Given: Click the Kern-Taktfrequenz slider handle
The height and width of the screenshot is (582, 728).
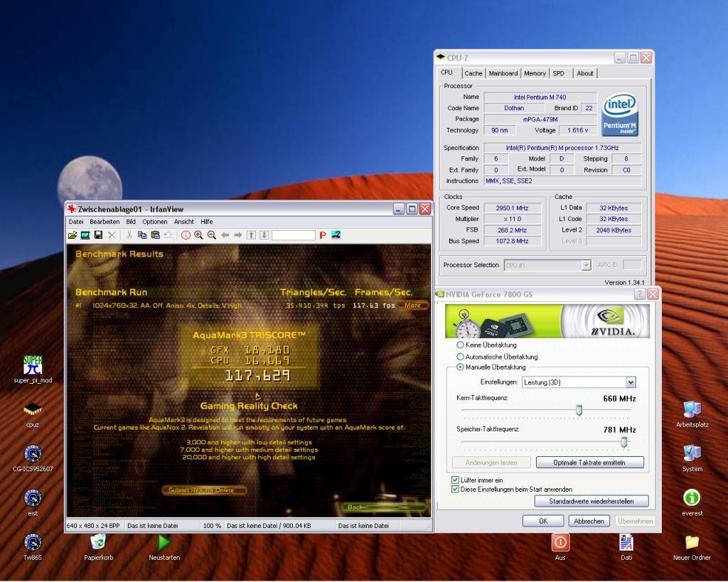Looking at the screenshot, I should point(579,410).
